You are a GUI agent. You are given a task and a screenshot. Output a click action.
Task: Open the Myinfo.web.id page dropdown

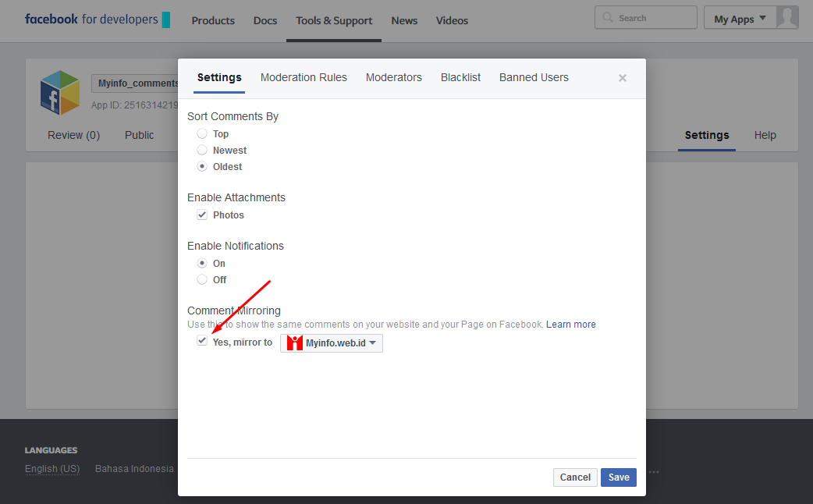332,343
